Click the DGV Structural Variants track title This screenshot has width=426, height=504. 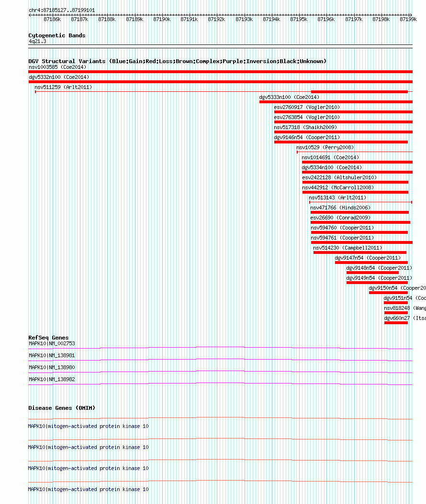177,61
